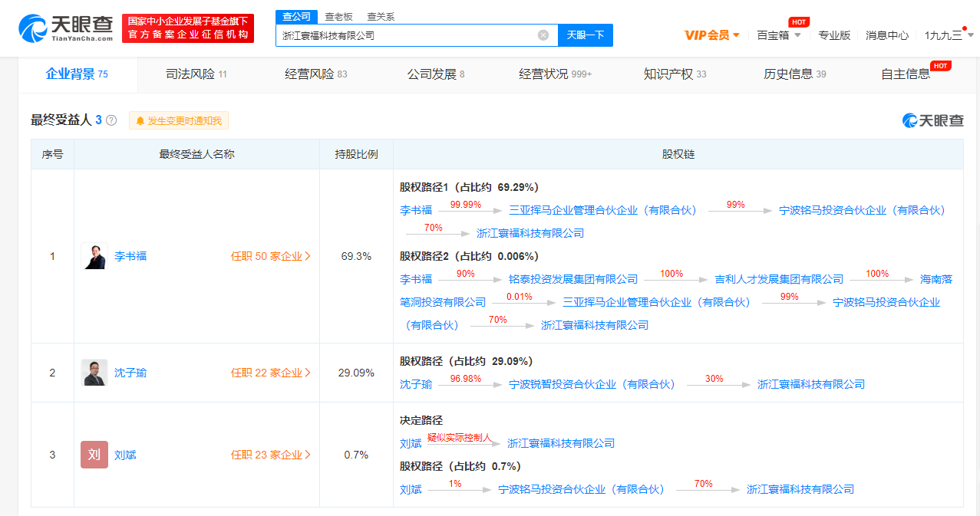Open 沈子瑜 beneficiary name link
Image resolution: width=980 pixels, height=516 pixels.
[x=130, y=373]
